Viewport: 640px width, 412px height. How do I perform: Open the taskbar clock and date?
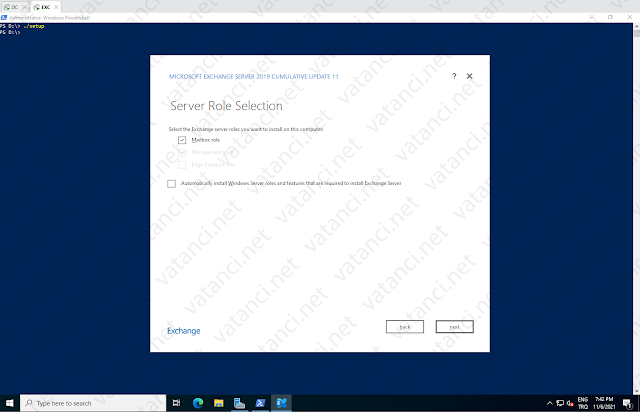click(604, 403)
